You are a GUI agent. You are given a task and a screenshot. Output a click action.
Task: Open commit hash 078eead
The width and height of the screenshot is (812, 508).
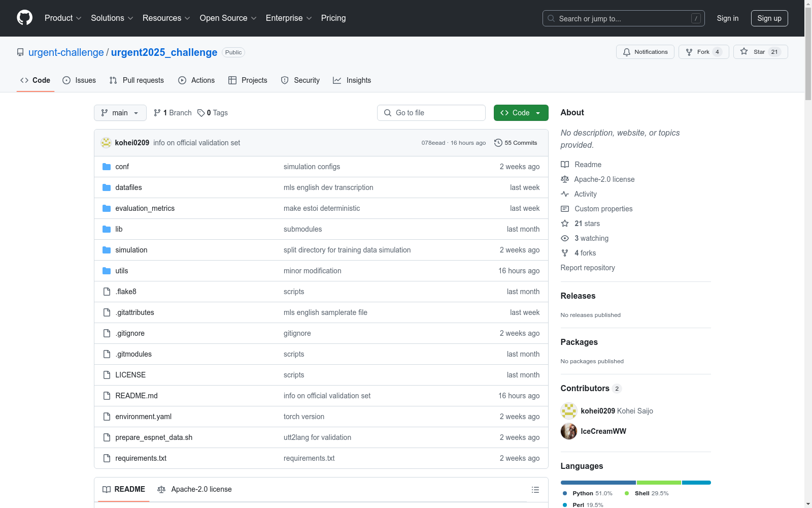click(433, 143)
